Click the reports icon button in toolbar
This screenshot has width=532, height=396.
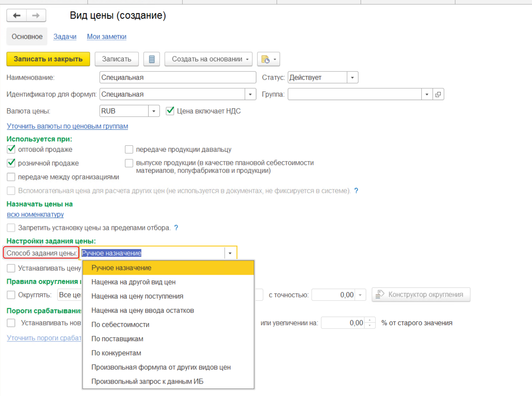click(x=268, y=59)
